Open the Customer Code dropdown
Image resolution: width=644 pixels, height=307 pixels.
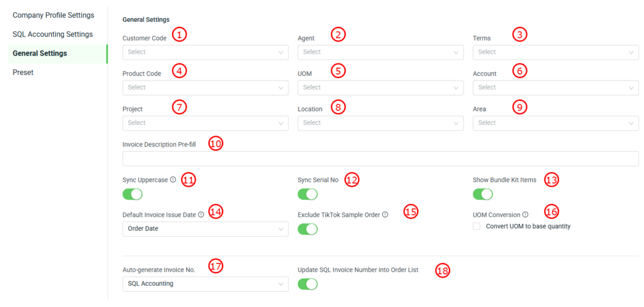click(205, 52)
